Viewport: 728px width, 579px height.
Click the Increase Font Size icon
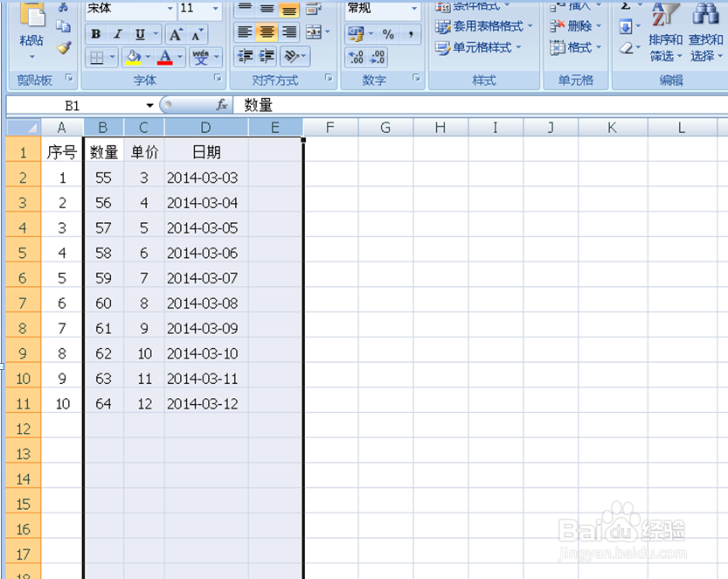tap(176, 34)
